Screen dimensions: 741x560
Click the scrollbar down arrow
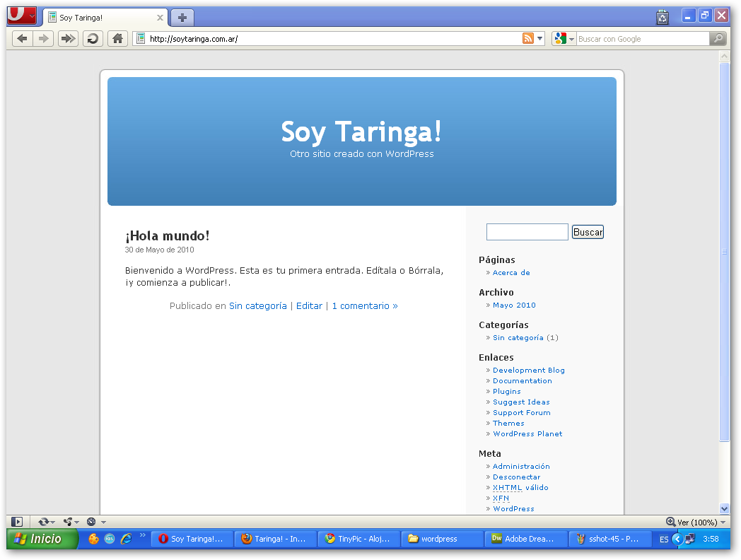pos(725,508)
